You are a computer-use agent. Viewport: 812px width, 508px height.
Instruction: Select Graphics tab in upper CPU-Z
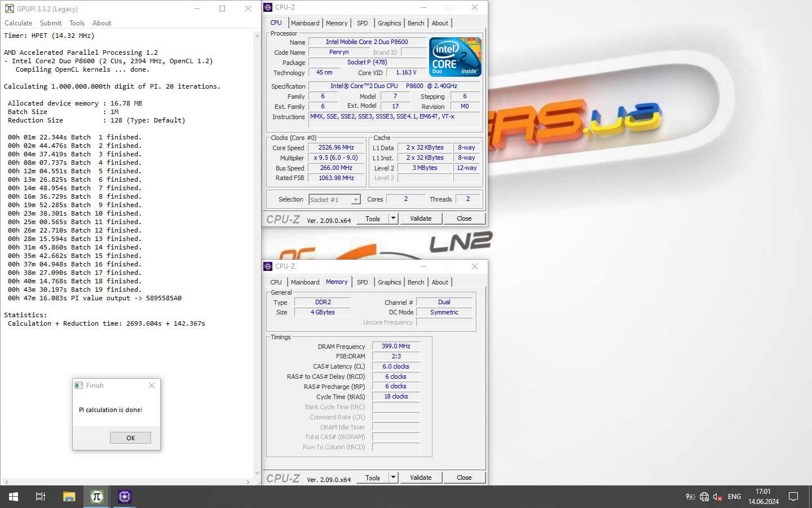point(390,23)
